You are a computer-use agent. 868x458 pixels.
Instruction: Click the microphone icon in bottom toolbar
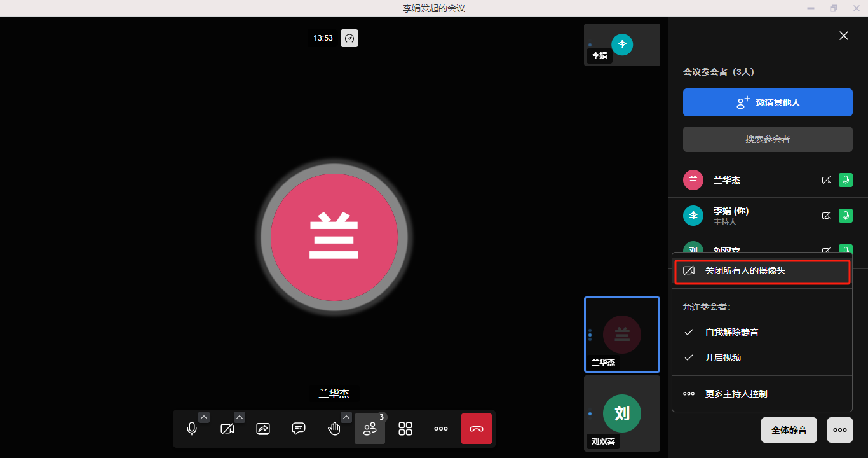pos(192,429)
